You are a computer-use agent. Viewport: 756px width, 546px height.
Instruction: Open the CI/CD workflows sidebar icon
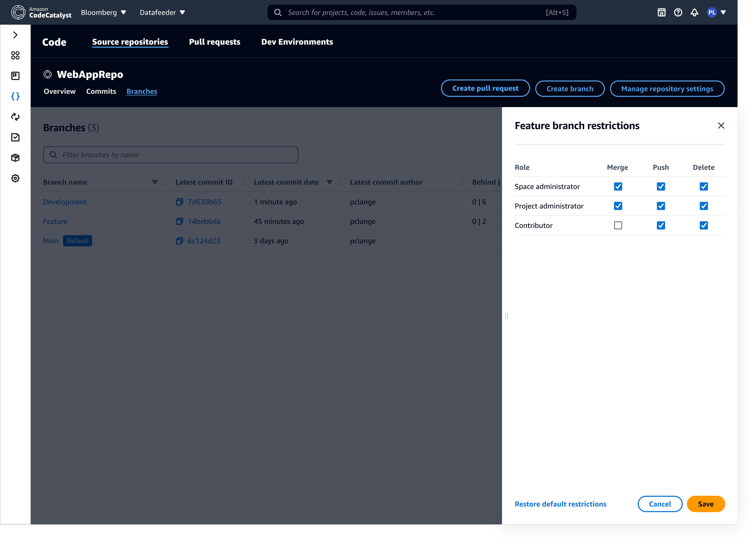coord(15,117)
